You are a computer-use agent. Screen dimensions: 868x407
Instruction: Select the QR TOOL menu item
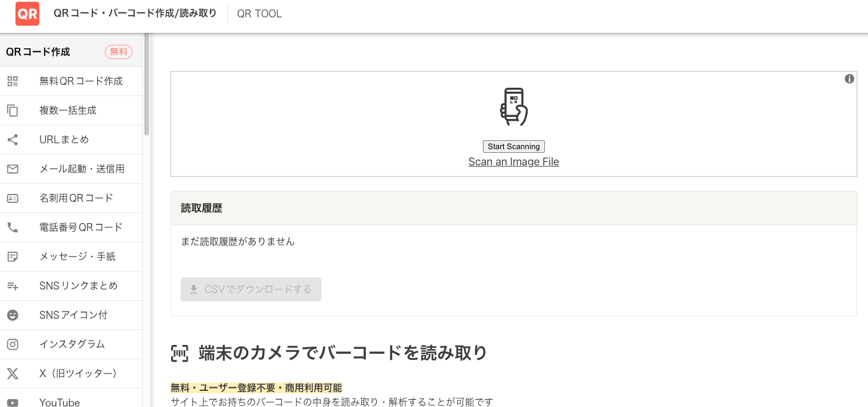coord(259,13)
